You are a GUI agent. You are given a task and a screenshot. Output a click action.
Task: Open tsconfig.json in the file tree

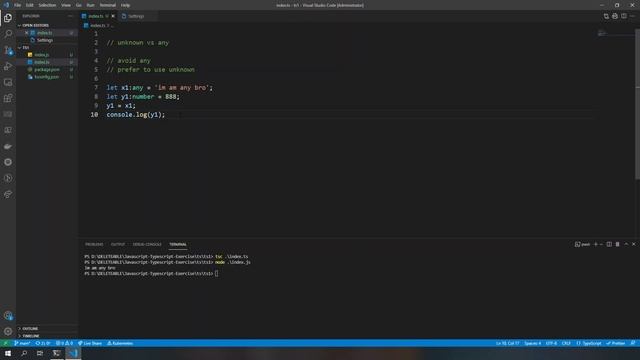[47, 77]
